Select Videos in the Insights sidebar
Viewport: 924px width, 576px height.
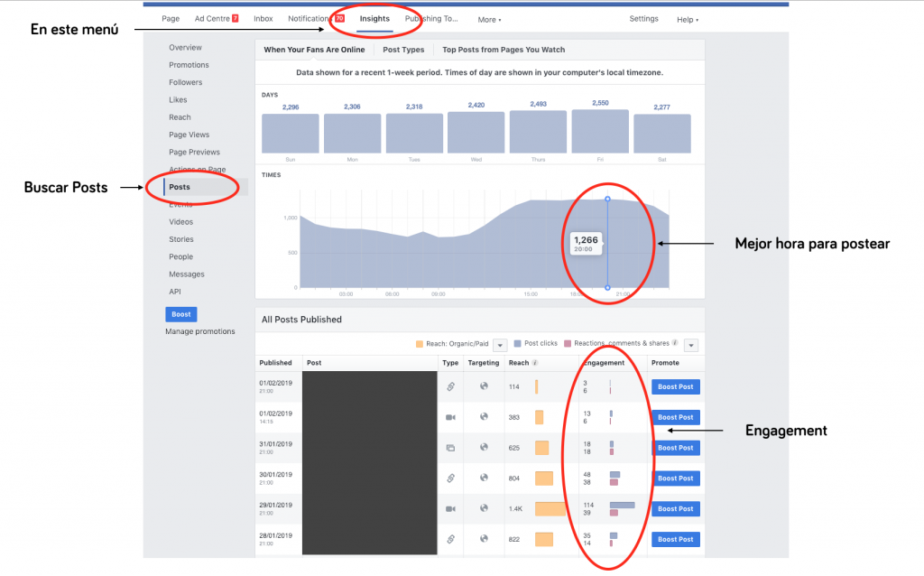pyautogui.click(x=180, y=222)
